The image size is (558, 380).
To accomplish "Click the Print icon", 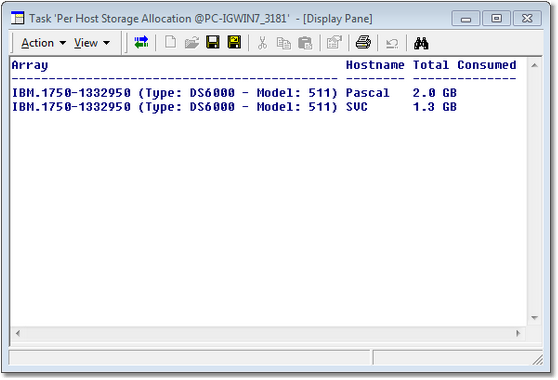I will point(363,43).
